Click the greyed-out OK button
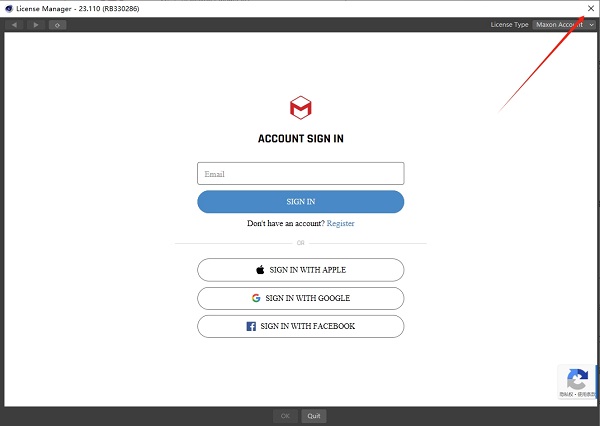 (285, 416)
